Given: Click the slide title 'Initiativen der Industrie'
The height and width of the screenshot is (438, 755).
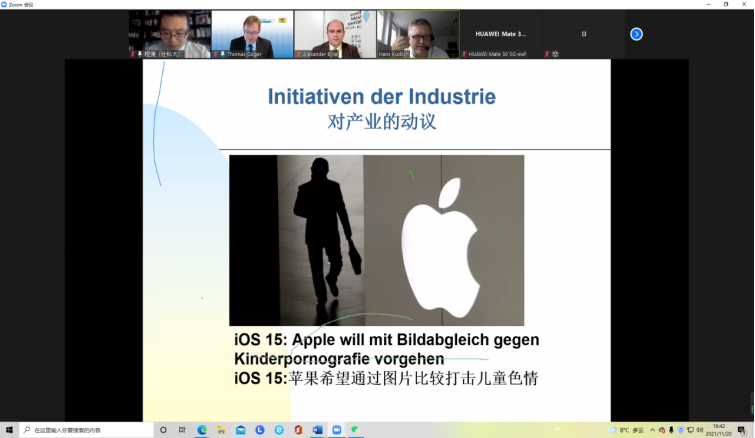Looking at the screenshot, I should [x=382, y=96].
